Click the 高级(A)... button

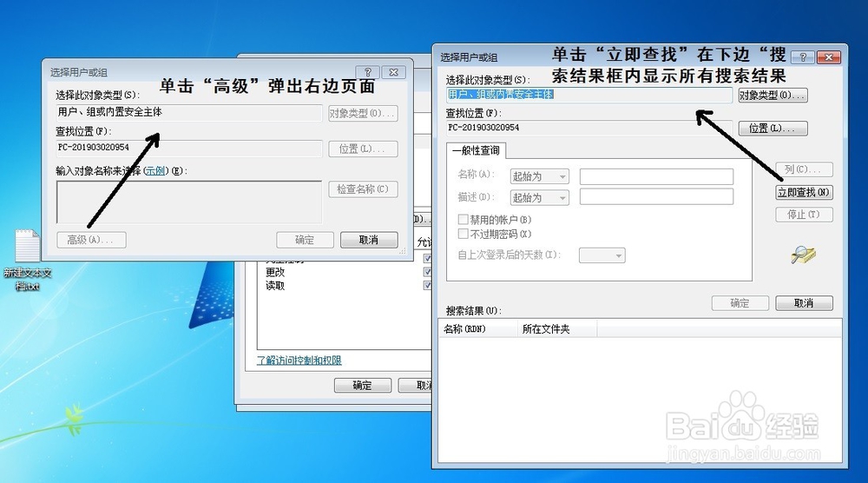91,240
